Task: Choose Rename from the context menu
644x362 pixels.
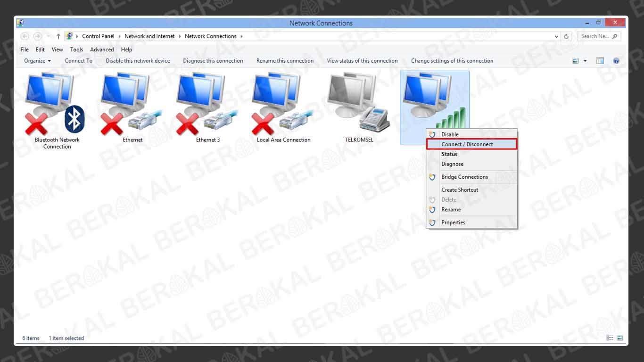Action: coord(471,209)
